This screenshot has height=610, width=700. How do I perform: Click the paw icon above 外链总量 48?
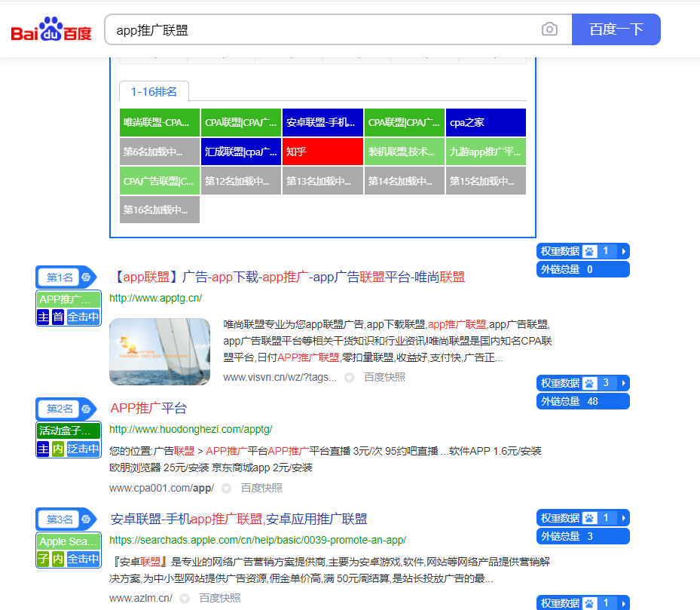(x=589, y=383)
